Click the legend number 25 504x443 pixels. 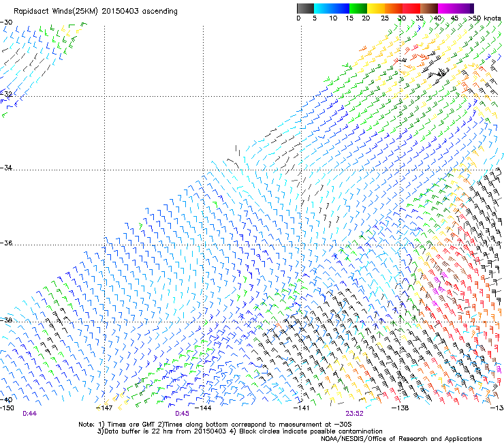[x=385, y=18]
